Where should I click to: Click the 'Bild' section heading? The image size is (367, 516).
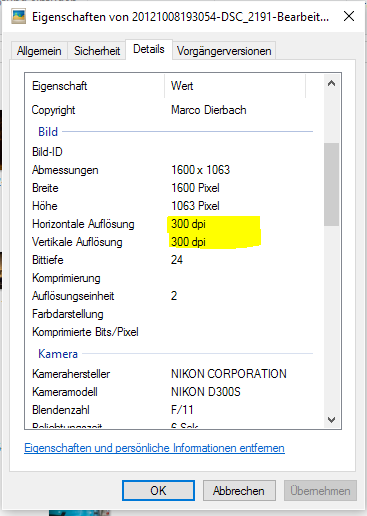pyautogui.click(x=48, y=132)
